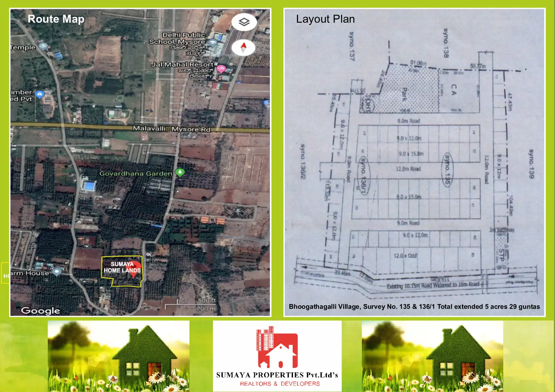Screen dimensions: 555x392
Task: Click the blue Timber business pin
Action: pos(40,95)
